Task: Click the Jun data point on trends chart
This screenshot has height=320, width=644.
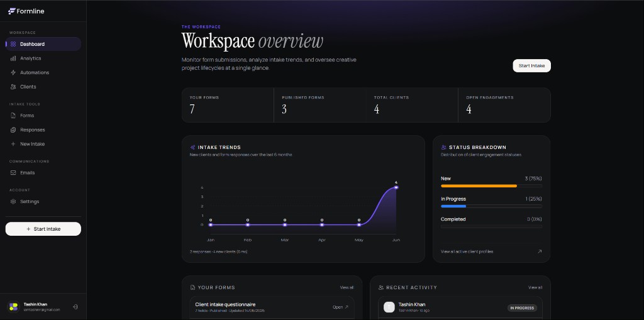Action: 396,187
